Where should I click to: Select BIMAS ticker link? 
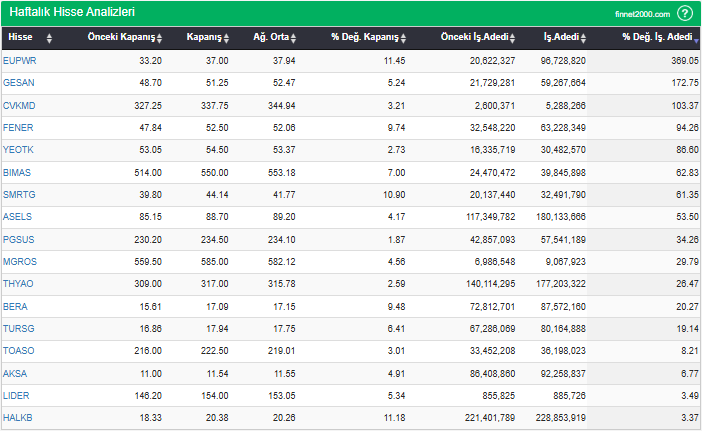point(17,173)
